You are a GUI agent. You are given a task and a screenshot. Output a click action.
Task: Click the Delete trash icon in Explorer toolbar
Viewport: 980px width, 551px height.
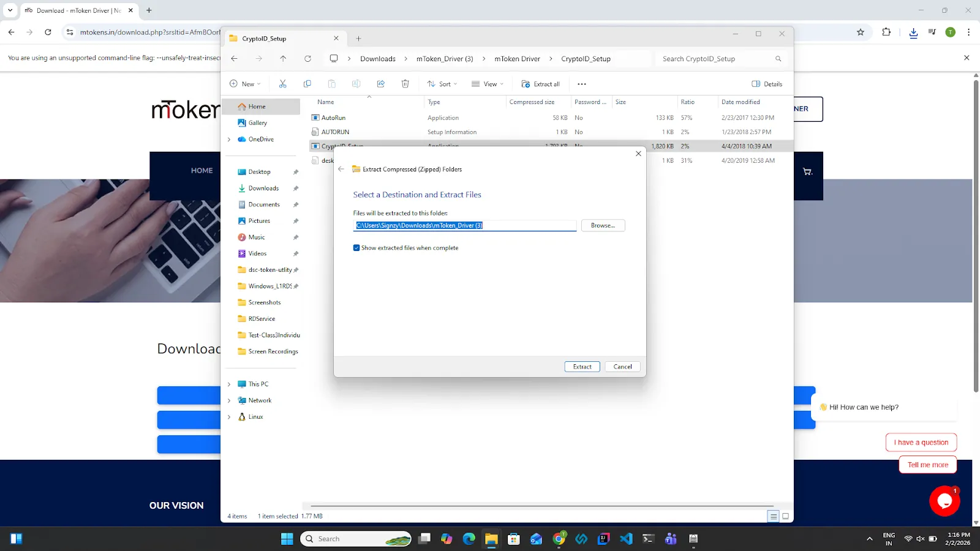pyautogui.click(x=405, y=84)
